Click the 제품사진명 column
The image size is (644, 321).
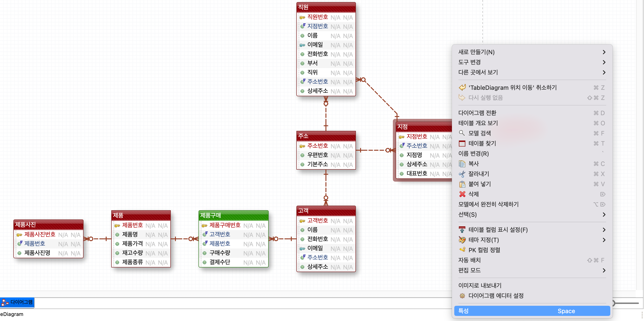point(48,253)
